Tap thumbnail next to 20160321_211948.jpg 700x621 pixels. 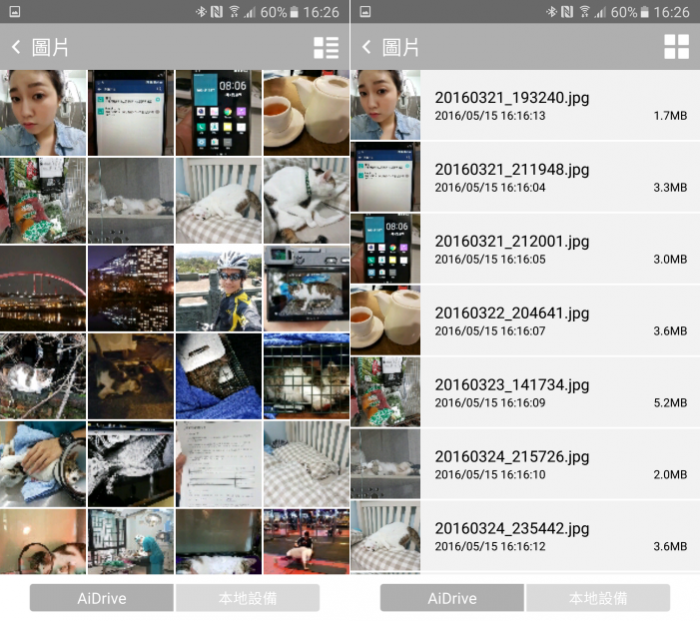pos(385,177)
